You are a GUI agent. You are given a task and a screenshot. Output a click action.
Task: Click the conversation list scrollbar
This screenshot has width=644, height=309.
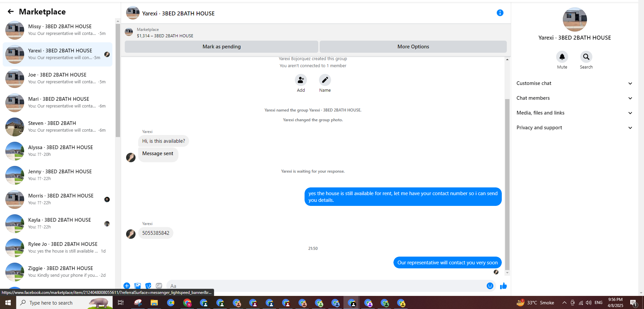(x=118, y=81)
